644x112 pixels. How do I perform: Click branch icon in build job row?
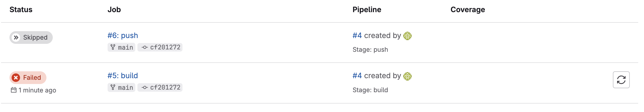pos(113,87)
